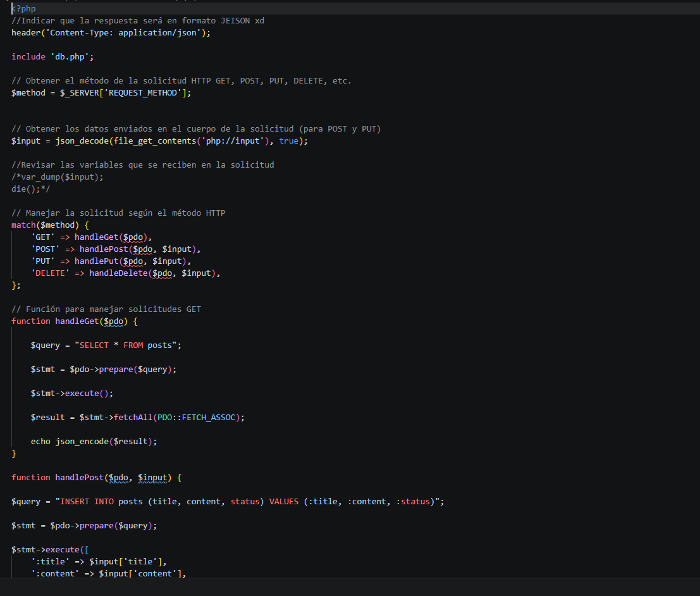
Task: Click 'REQUEST_METHOD' key in $_SERVER
Action: tap(143, 93)
